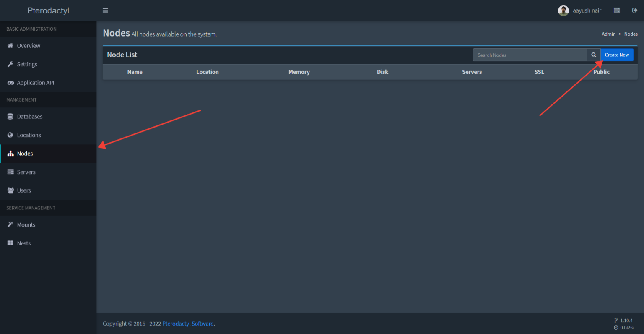The width and height of the screenshot is (644, 334).
Task: Click the search magnifier icon button
Action: [x=594, y=55]
